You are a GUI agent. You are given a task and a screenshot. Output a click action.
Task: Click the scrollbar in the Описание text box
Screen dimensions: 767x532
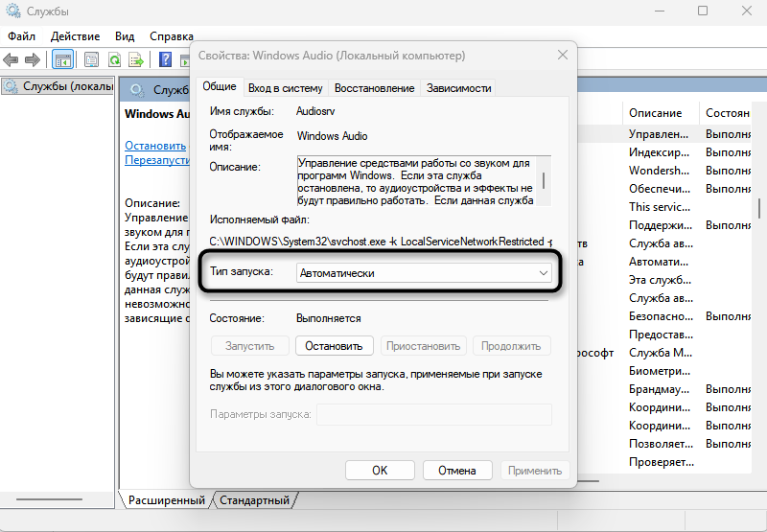coord(544,181)
